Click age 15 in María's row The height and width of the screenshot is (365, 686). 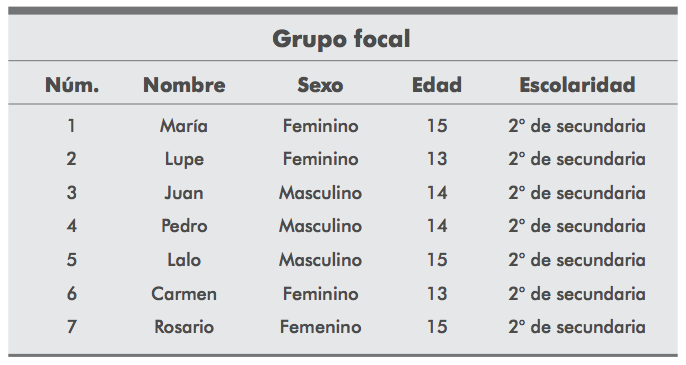(x=437, y=126)
